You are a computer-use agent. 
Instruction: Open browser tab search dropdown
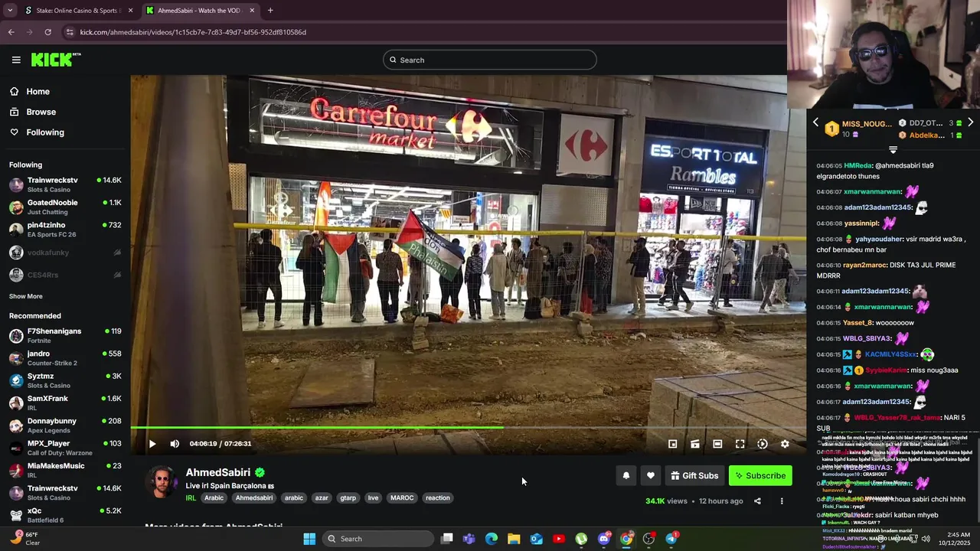click(x=9, y=11)
